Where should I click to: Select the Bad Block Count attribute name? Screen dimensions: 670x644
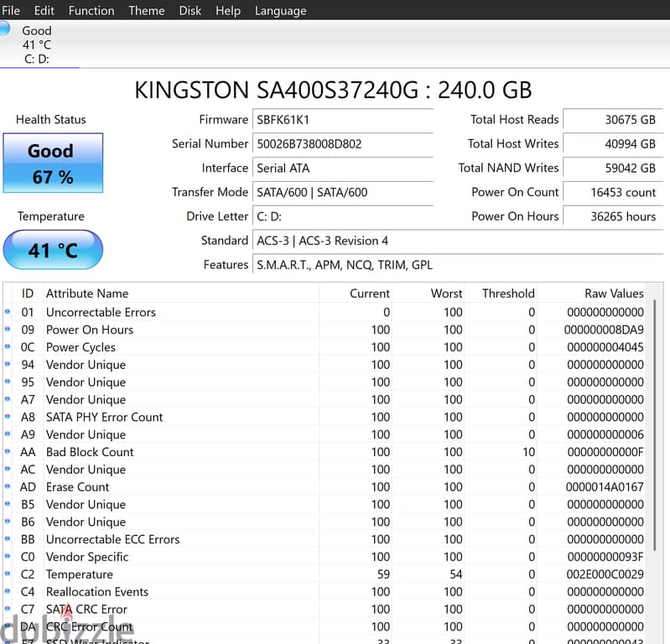[90, 452]
